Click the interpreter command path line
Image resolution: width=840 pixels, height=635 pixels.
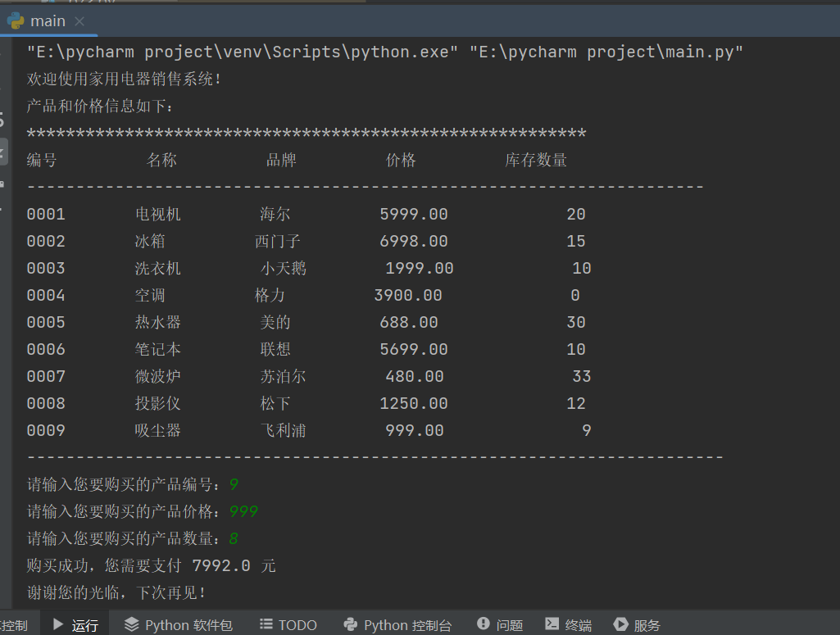[x=384, y=52]
